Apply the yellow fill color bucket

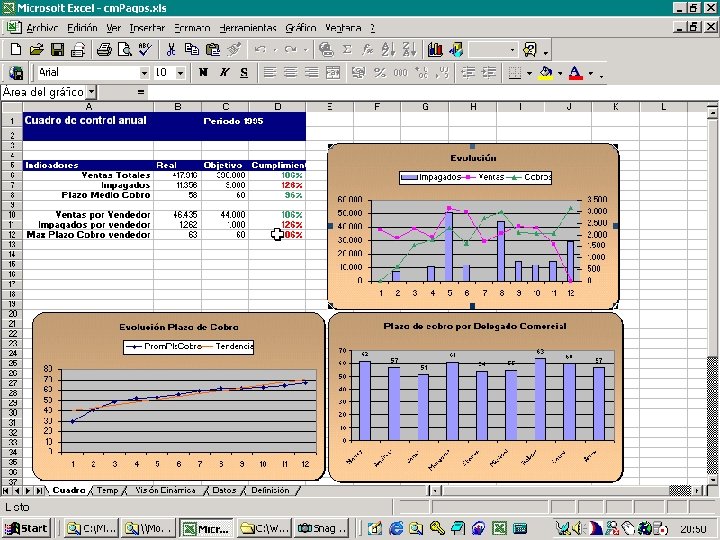click(x=546, y=73)
